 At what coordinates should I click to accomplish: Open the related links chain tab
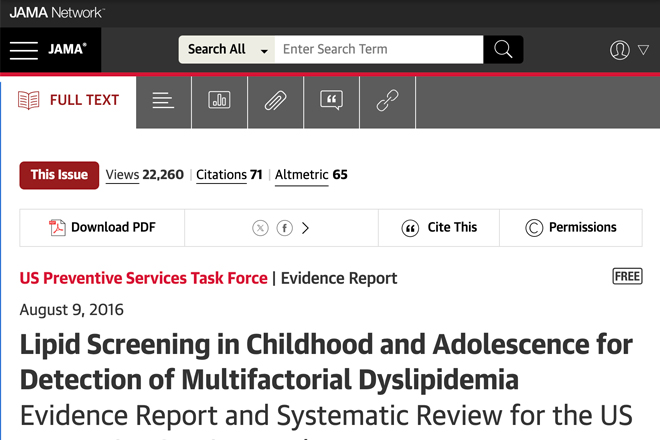pyautogui.click(x=387, y=101)
